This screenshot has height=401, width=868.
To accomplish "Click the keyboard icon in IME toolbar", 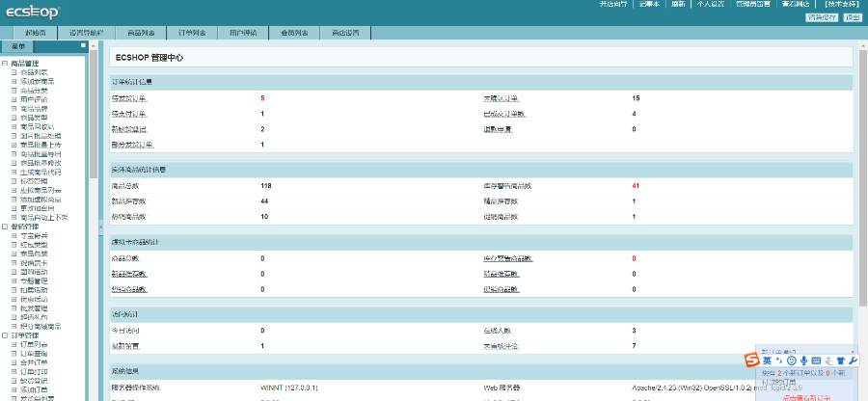I will point(816,360).
